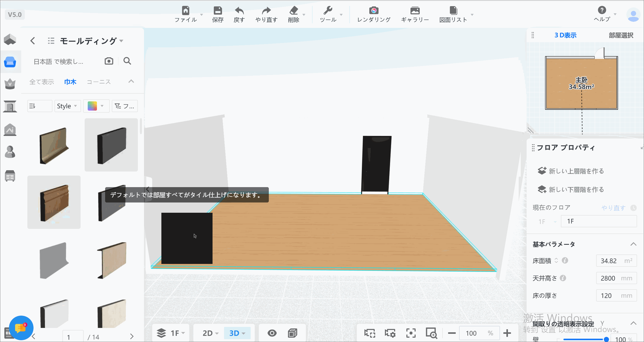Select the floor plan cube icon in left sidebar

[10, 39]
